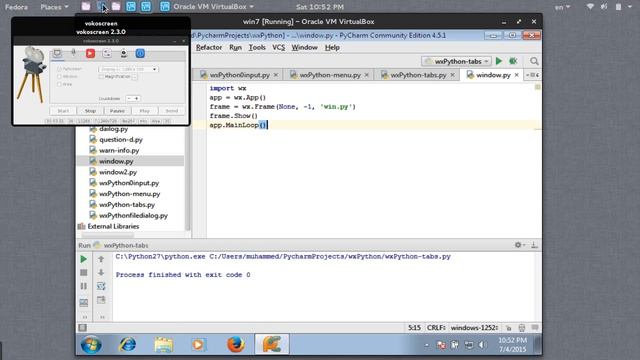Click Start button in vokoscreen

pos(63,111)
